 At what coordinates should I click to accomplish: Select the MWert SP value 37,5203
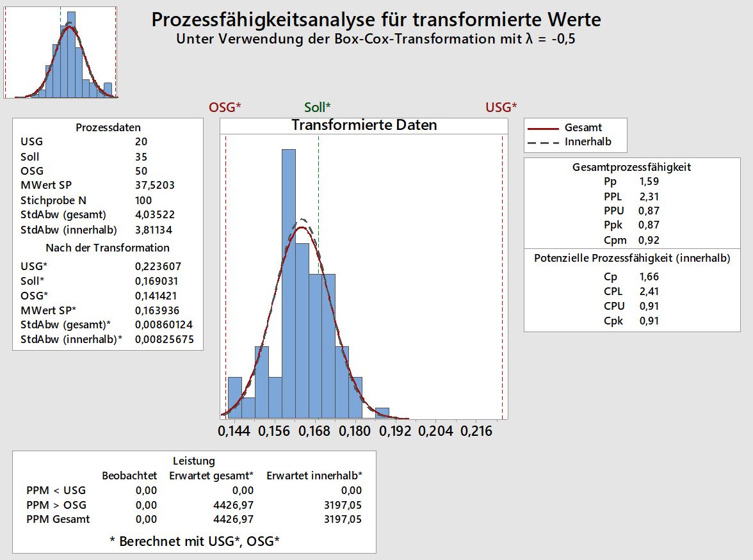[x=154, y=186]
